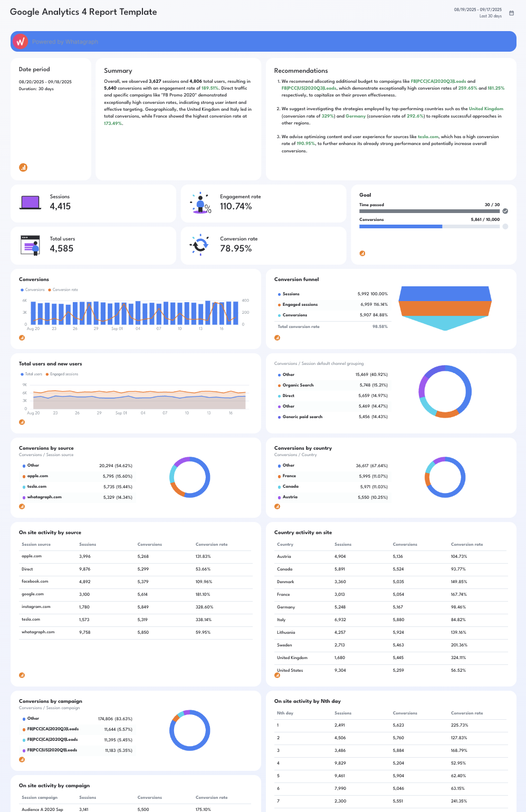526x812 pixels.
Task: Click the laptop icon in the Sessions card
Action: pyautogui.click(x=30, y=202)
